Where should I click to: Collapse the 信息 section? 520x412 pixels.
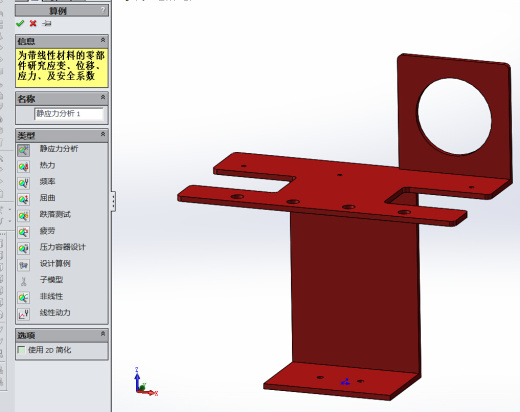tap(103, 40)
